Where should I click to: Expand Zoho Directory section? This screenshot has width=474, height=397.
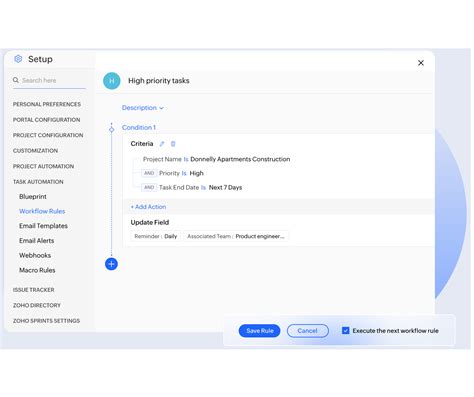pos(37,305)
